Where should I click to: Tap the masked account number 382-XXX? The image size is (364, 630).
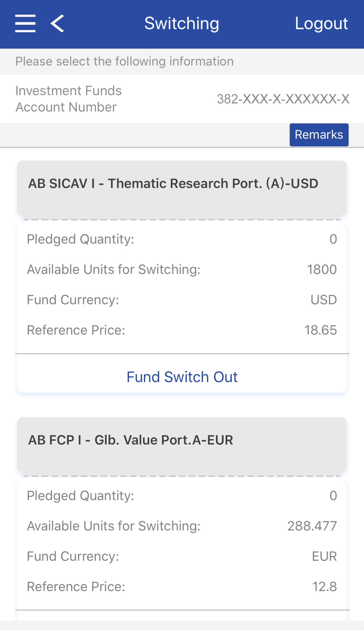click(283, 99)
